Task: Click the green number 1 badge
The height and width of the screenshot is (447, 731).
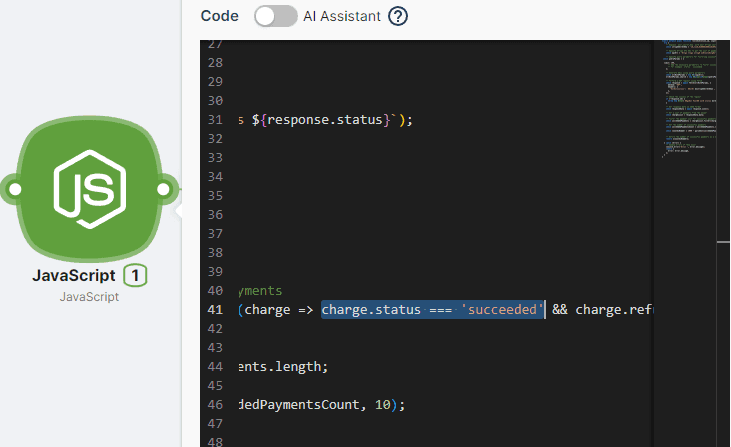Action: point(135,275)
